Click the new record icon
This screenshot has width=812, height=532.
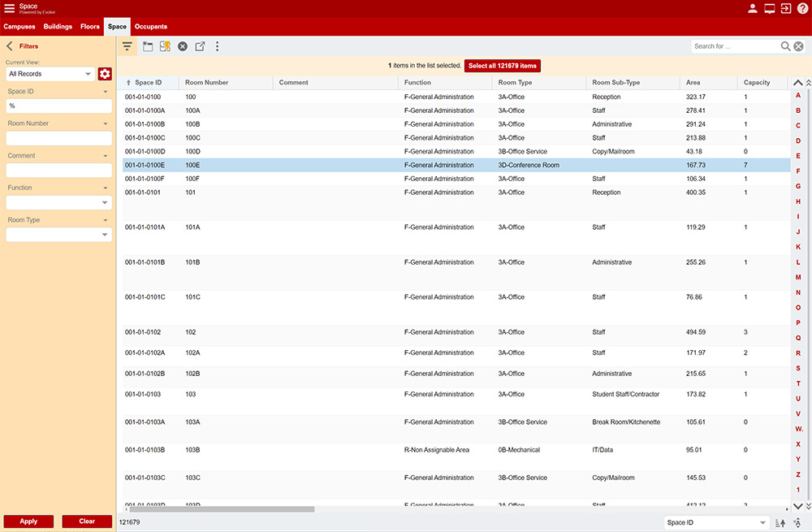click(147, 46)
